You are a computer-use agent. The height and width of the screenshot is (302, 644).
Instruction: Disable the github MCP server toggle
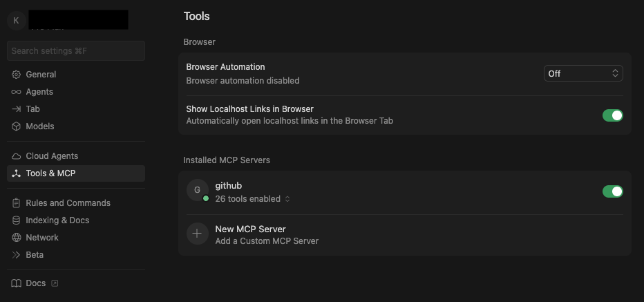(x=612, y=191)
